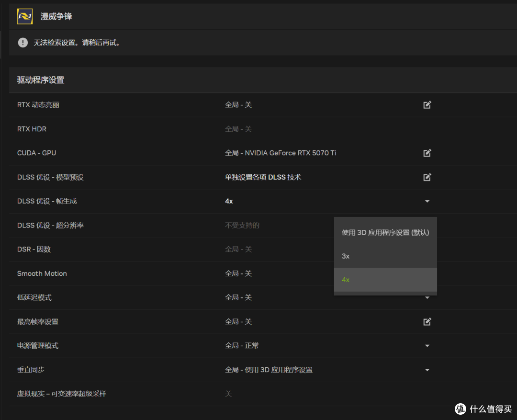The height and width of the screenshot is (420, 517).
Task: Click 全局 - 使用 3D 应用程序设置 value
Action: [269, 370]
